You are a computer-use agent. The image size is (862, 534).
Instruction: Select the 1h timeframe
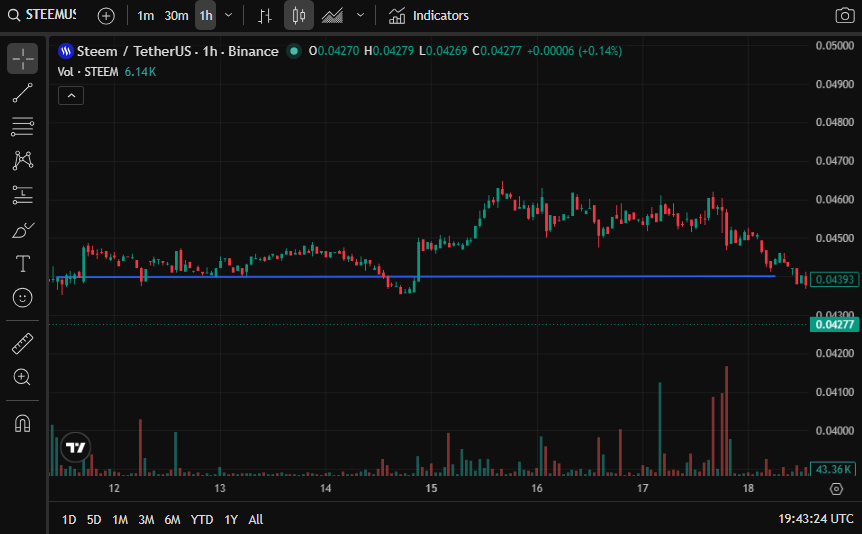206,16
